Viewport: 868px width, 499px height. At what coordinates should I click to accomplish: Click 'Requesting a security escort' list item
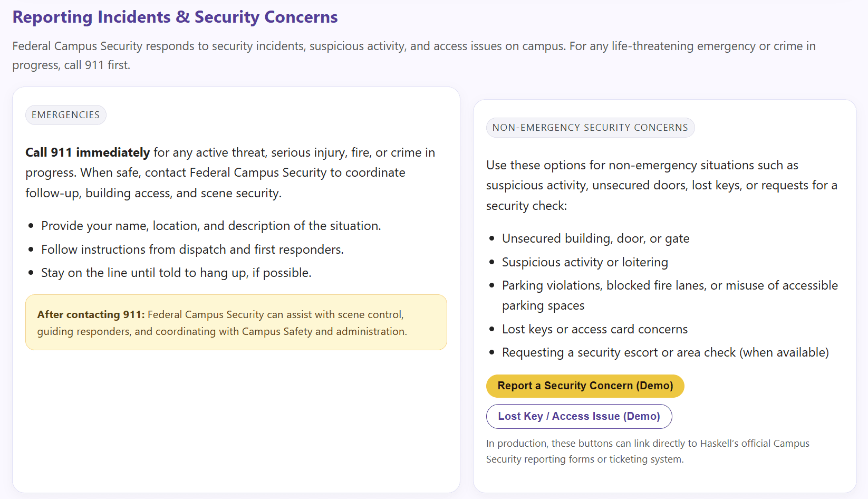(x=664, y=352)
